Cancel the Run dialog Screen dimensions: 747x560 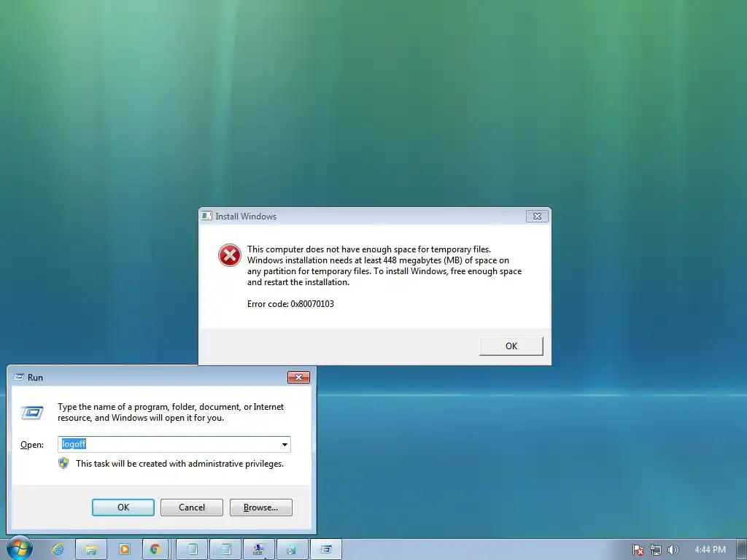192,507
